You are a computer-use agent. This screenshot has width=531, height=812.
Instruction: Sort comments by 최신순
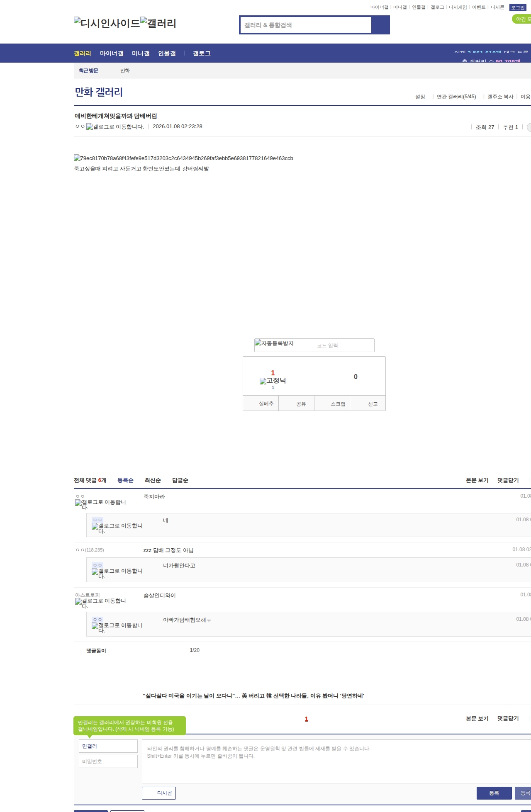(153, 480)
